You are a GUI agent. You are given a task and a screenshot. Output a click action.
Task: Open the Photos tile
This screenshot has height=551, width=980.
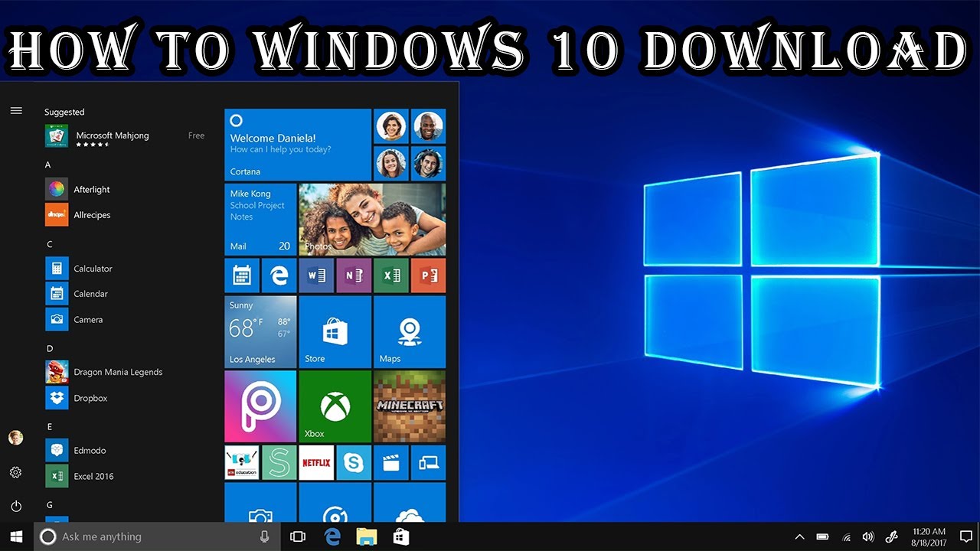(372, 219)
